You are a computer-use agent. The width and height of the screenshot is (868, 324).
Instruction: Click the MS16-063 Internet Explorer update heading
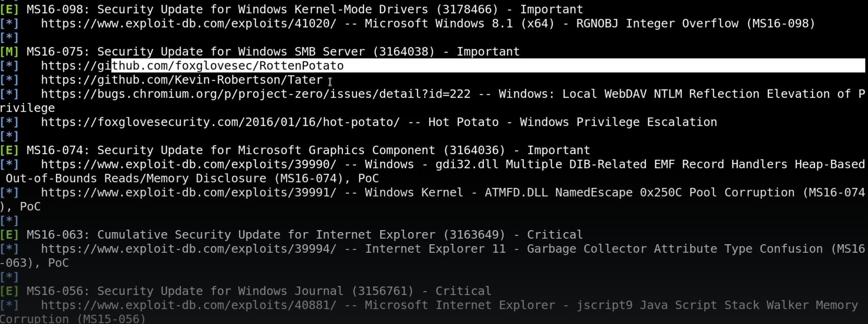(x=305, y=234)
